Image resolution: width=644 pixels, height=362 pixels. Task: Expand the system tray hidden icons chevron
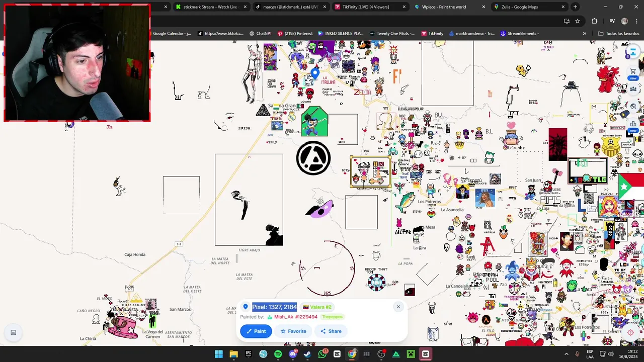coord(567,354)
